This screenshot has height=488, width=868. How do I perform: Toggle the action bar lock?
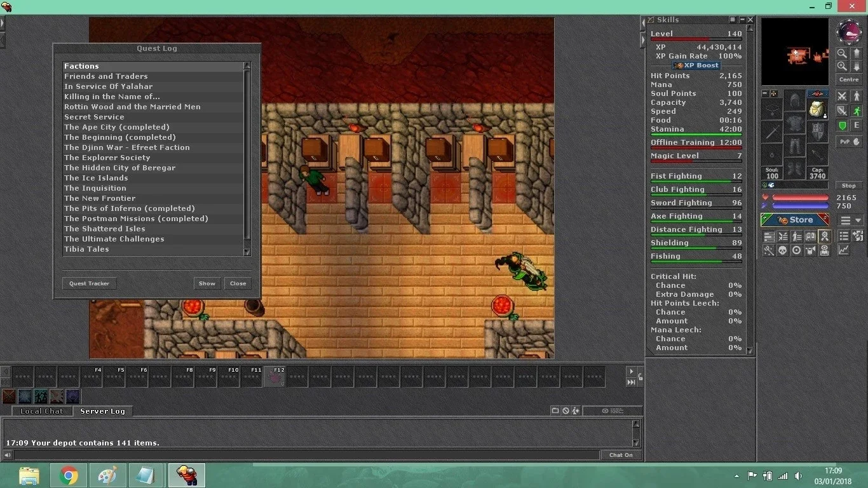[640, 377]
